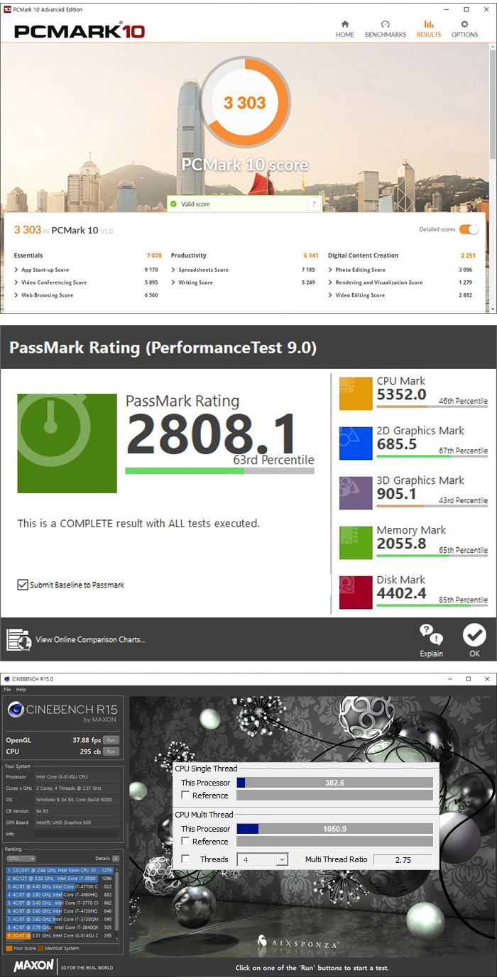Click the green Valid score checkmark icon
The width and height of the screenshot is (497, 980).
pos(173,204)
